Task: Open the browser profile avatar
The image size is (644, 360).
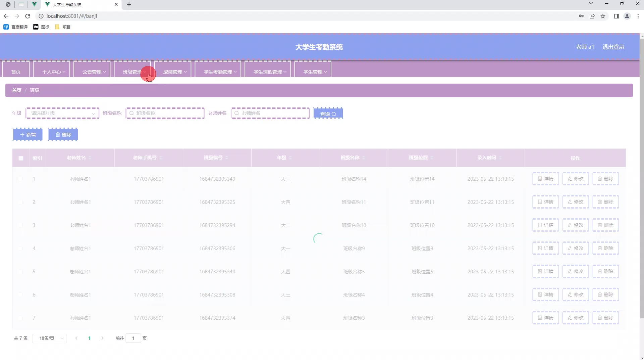Action: tap(627, 16)
